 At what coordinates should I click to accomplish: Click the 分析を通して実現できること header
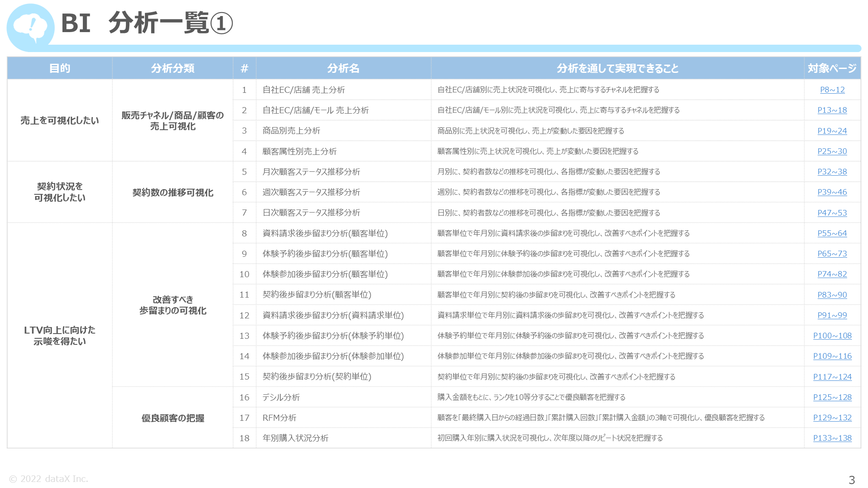(618, 68)
